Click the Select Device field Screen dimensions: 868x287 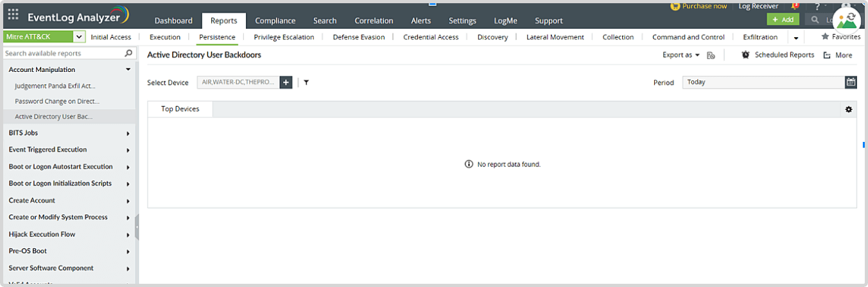[238, 82]
